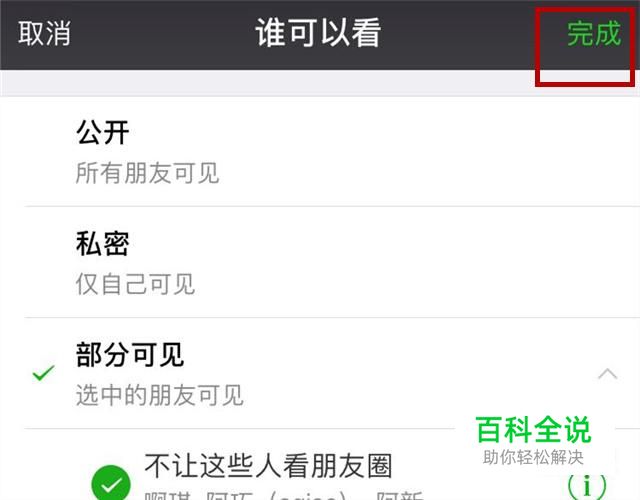Select the 私密 visibility option

click(x=320, y=262)
